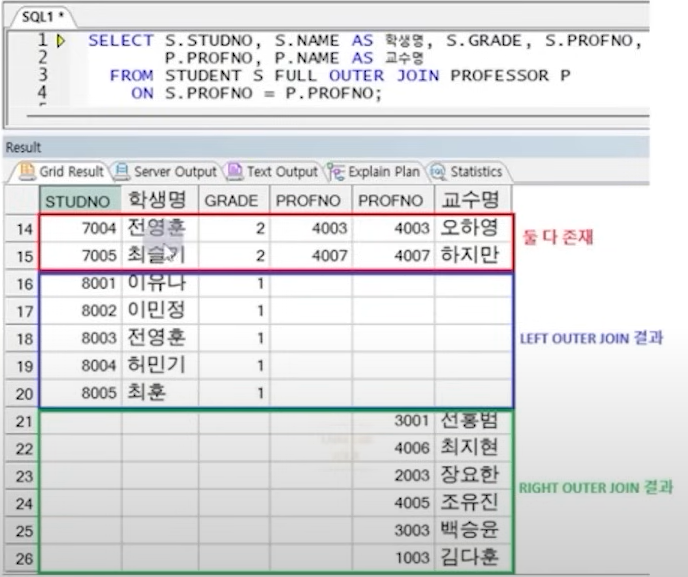The width and height of the screenshot is (688, 577).
Task: Click the professor name cell 백승윤
Action: [473, 530]
